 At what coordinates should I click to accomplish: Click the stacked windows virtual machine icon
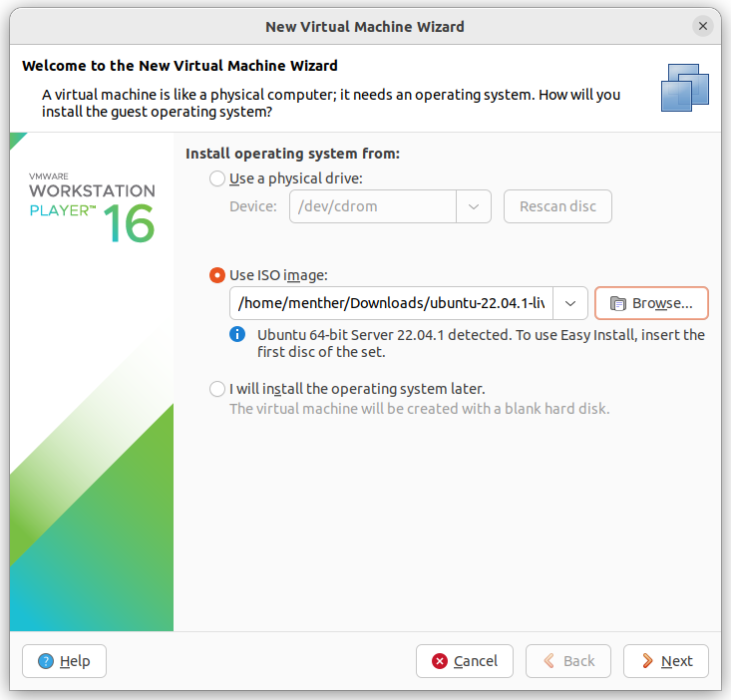click(685, 88)
